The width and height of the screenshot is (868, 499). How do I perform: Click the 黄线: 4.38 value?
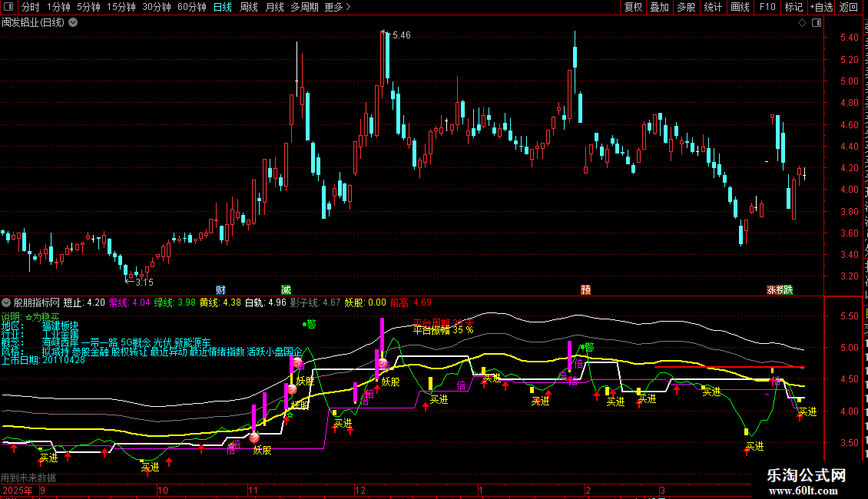pyautogui.click(x=220, y=302)
